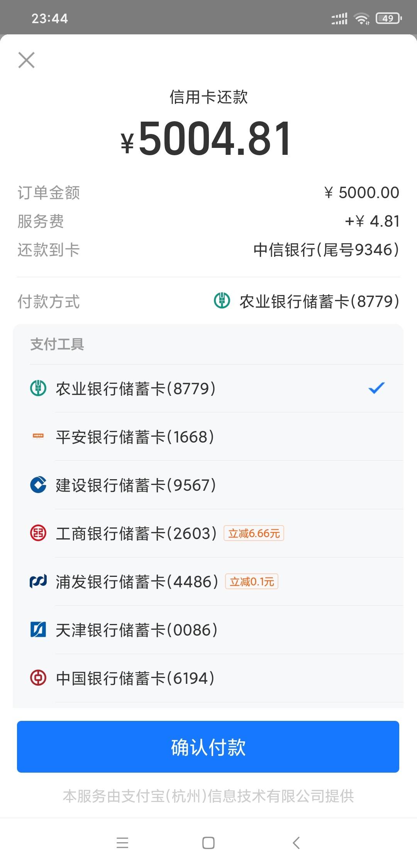Tap the Ping An Bank card icon
Image resolution: width=417 pixels, height=868 pixels.
(38, 436)
